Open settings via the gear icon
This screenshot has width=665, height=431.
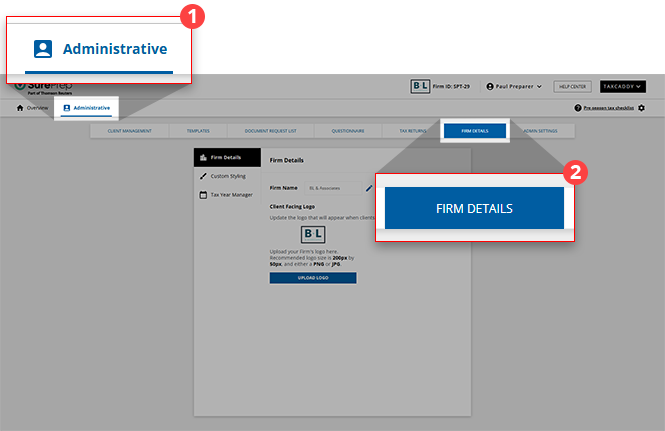(x=641, y=108)
